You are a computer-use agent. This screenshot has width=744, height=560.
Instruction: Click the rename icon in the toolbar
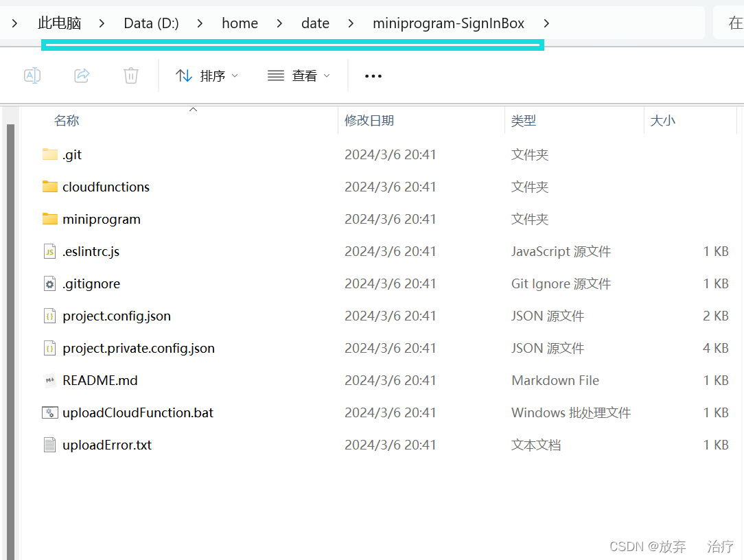pos(32,75)
